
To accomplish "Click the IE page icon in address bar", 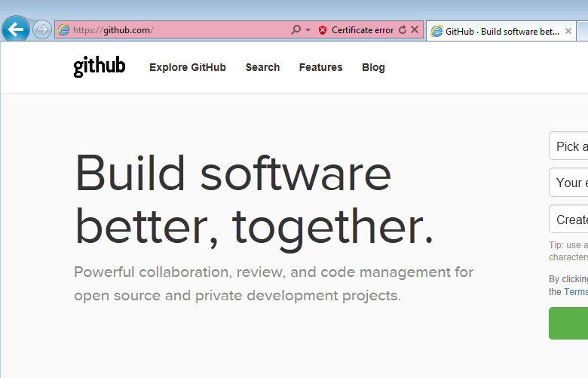I will pyautogui.click(x=63, y=29).
